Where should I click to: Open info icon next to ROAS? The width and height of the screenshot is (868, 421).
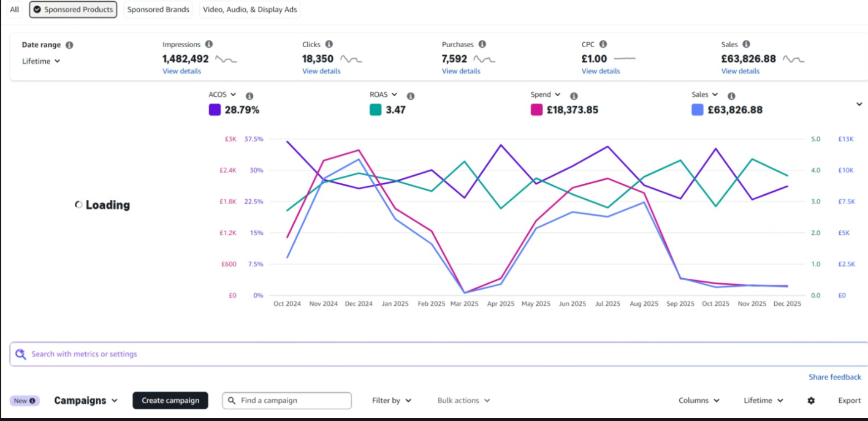[411, 96]
